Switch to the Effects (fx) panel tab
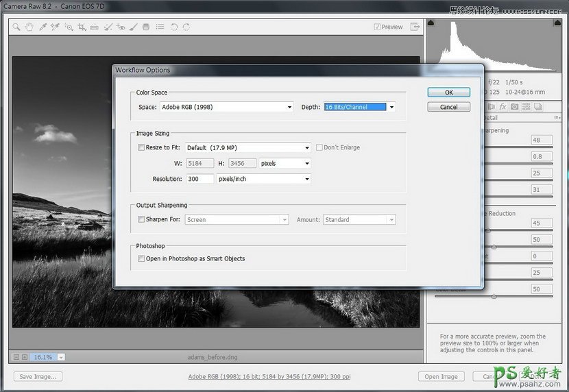Viewport: 569px width, 392px height. [503, 107]
